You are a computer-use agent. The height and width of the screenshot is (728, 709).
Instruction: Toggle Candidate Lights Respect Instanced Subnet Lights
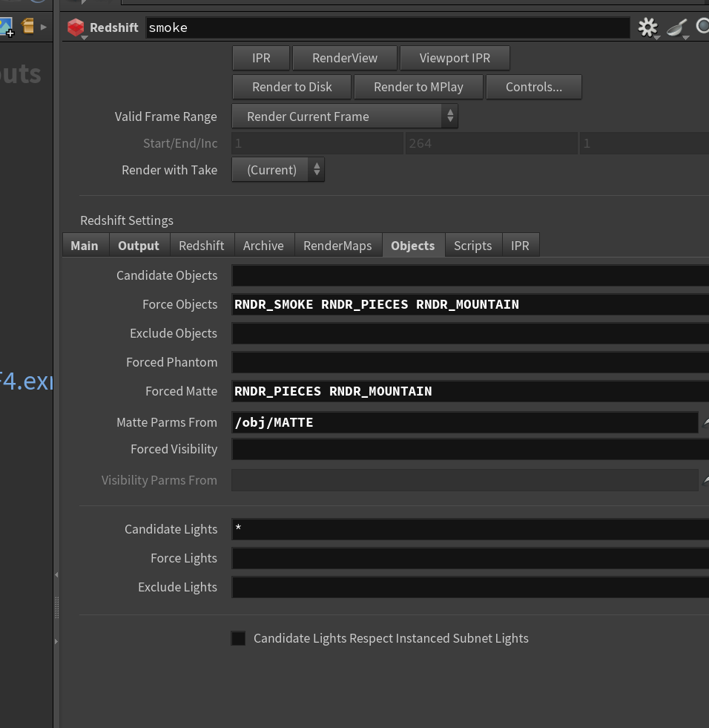pos(239,638)
